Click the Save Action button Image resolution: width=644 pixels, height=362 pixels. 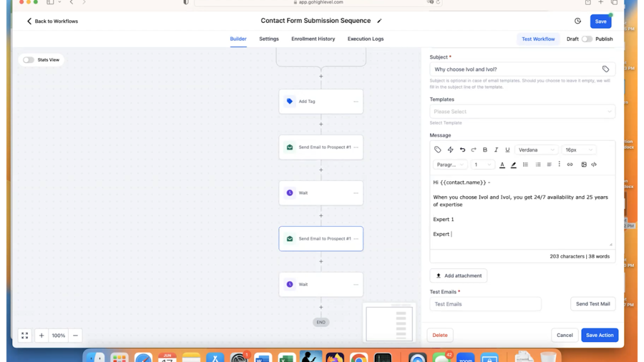(x=599, y=335)
